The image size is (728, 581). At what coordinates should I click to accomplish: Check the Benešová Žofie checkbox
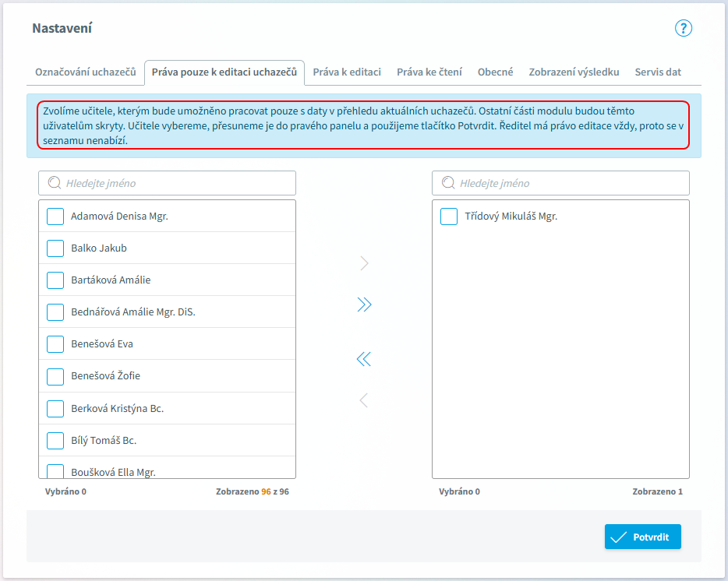click(x=55, y=376)
